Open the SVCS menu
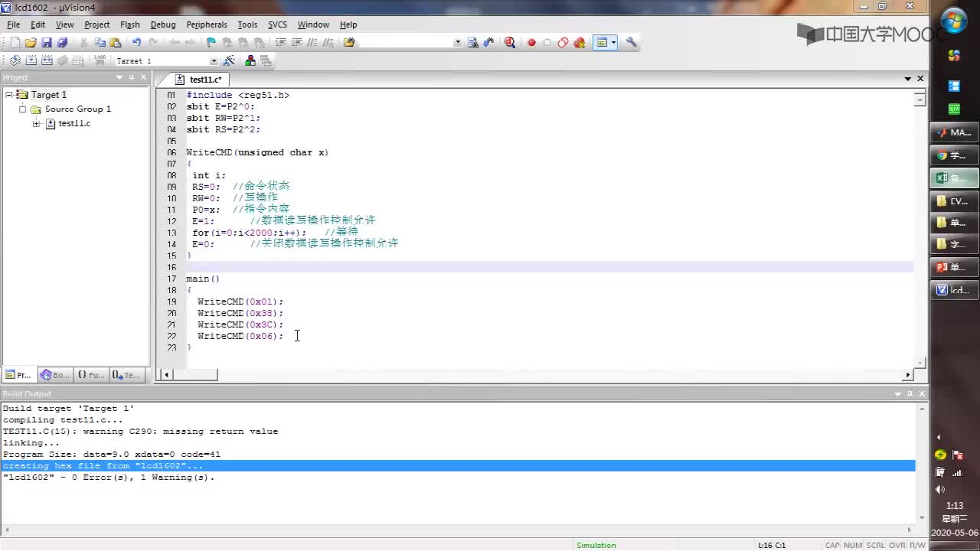The height and width of the screenshot is (551, 980). (277, 24)
